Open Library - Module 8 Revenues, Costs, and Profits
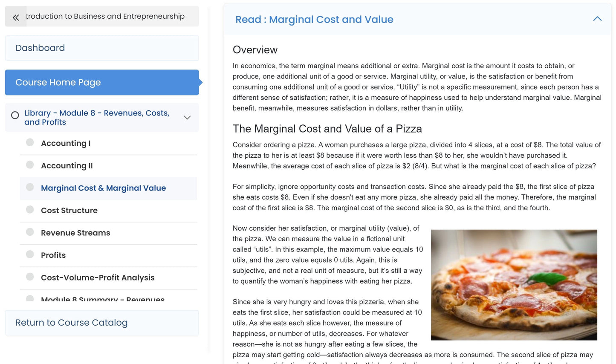The width and height of the screenshot is (616, 364). (97, 117)
